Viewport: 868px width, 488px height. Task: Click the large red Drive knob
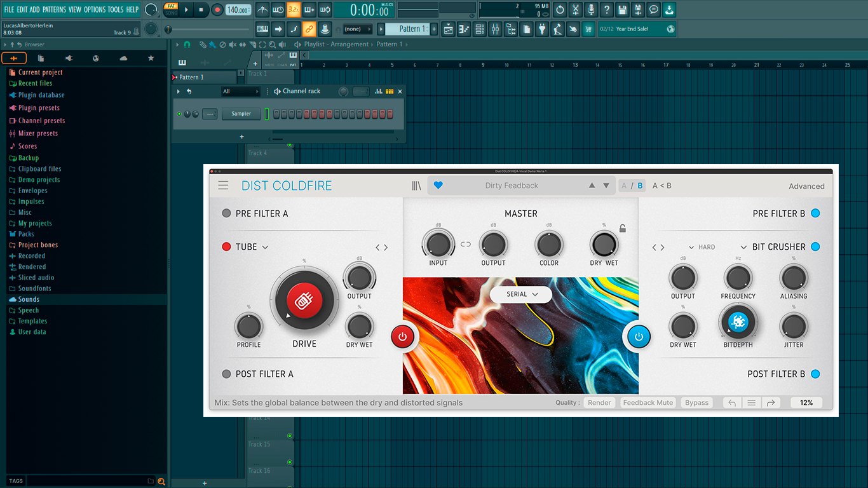304,302
